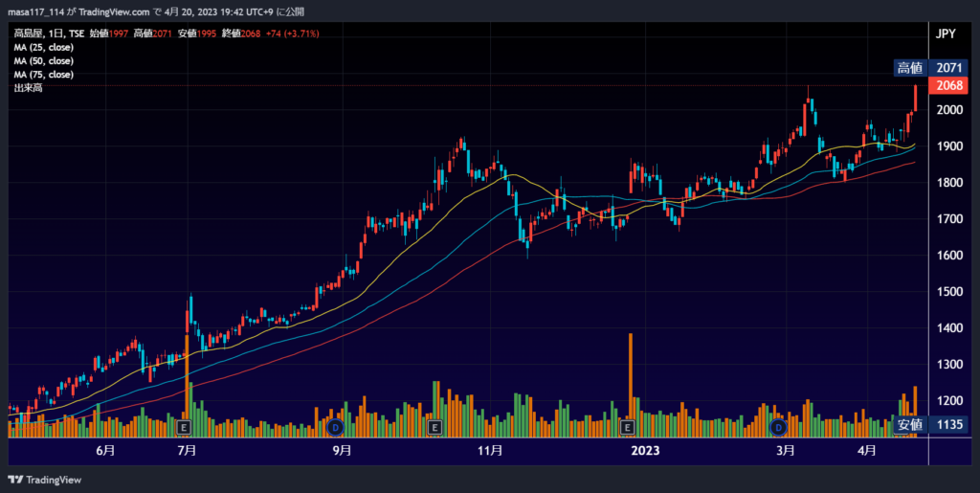Click the 2000 price axis label
The height and width of the screenshot is (493, 980).
coord(948,110)
